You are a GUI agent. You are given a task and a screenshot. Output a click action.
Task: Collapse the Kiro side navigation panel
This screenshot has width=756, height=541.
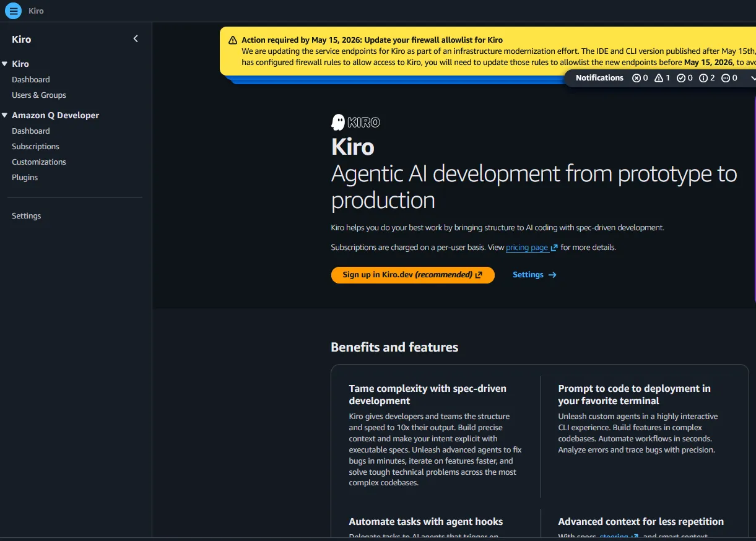pos(136,39)
